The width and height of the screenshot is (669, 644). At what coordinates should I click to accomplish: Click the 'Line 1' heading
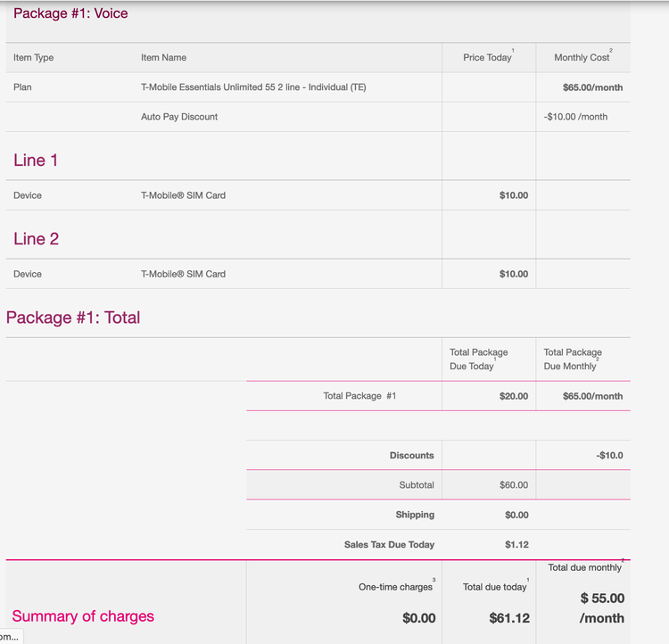point(36,161)
